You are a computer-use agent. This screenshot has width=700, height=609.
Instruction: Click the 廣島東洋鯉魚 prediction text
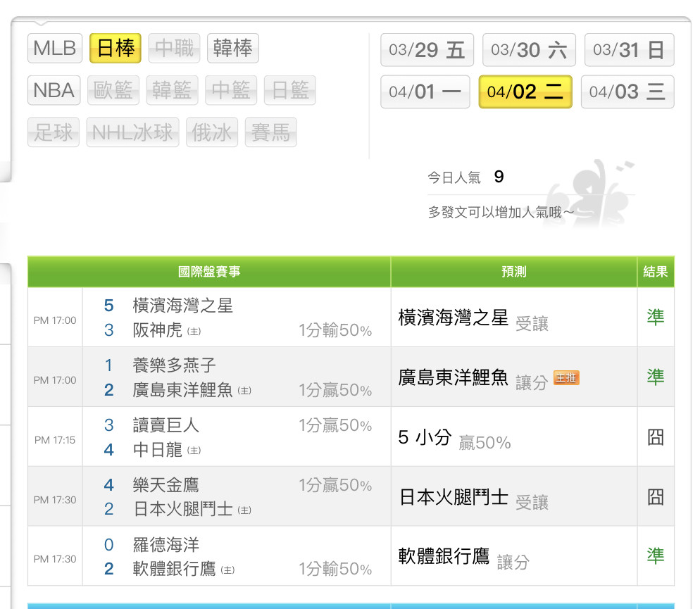453,378
